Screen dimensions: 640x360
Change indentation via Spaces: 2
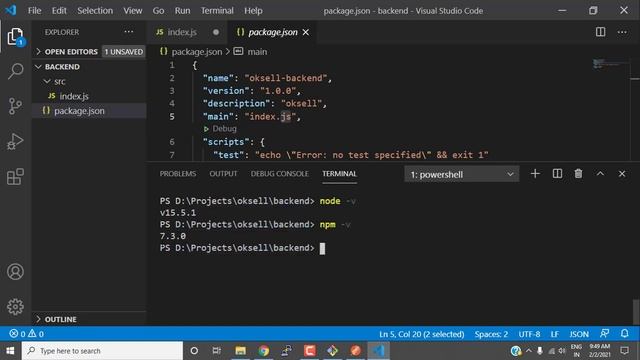491,334
